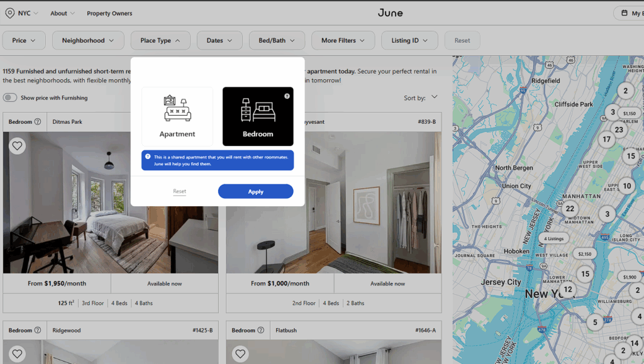Open the About menu
Viewport: 644px width, 364px height.
[x=62, y=13]
